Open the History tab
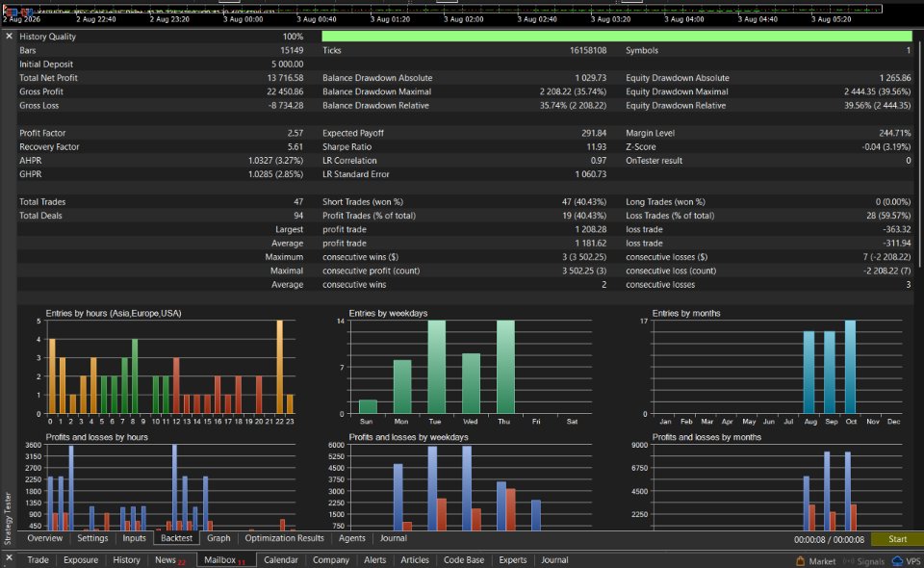 pos(127,559)
